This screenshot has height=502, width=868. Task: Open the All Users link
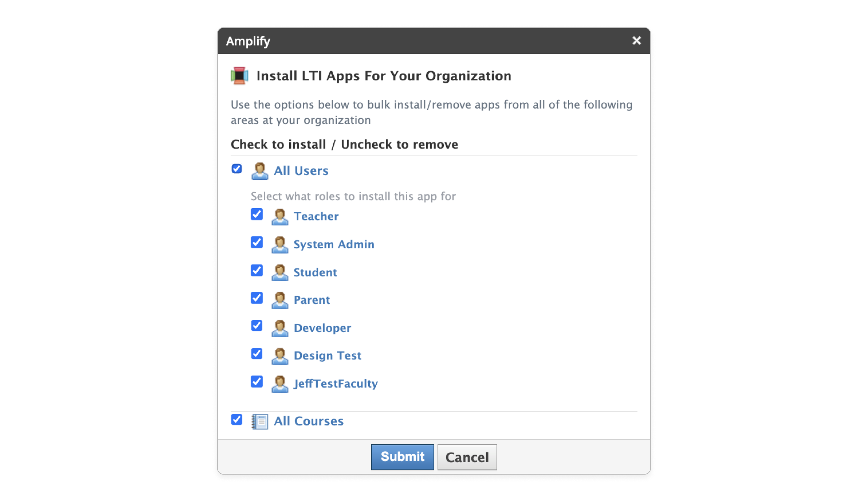pyautogui.click(x=301, y=171)
